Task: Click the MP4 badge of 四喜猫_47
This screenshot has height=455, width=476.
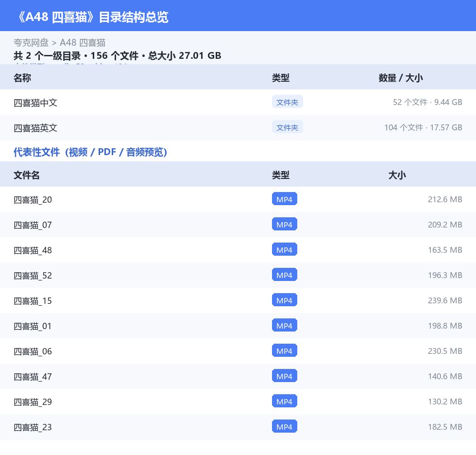Action: tap(285, 376)
